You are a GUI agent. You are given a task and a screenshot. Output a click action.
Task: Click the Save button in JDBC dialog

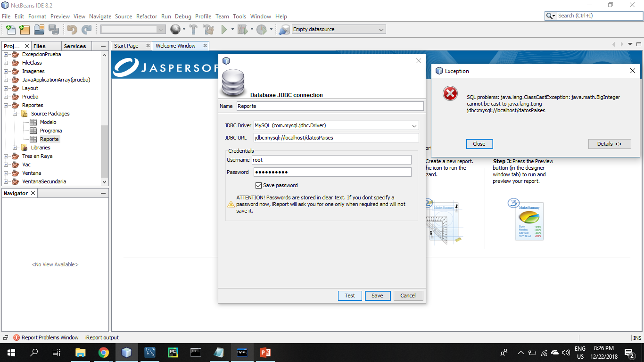[x=377, y=296]
